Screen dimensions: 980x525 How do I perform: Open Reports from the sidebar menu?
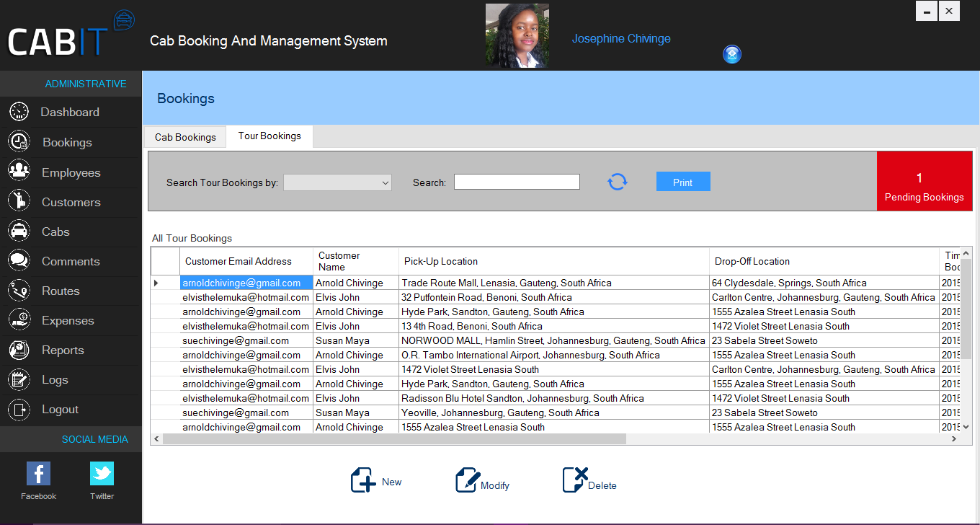point(63,350)
